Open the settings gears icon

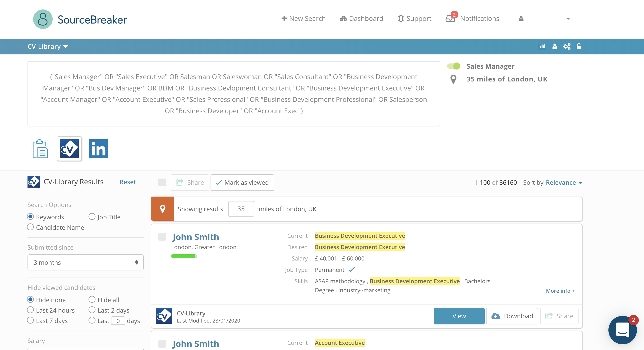pyautogui.click(x=567, y=46)
